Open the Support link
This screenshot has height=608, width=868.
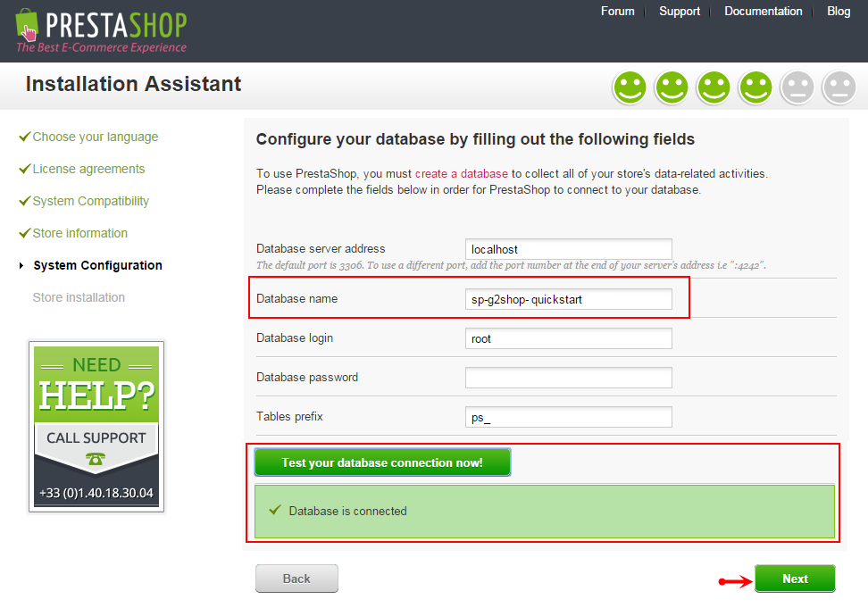[680, 11]
